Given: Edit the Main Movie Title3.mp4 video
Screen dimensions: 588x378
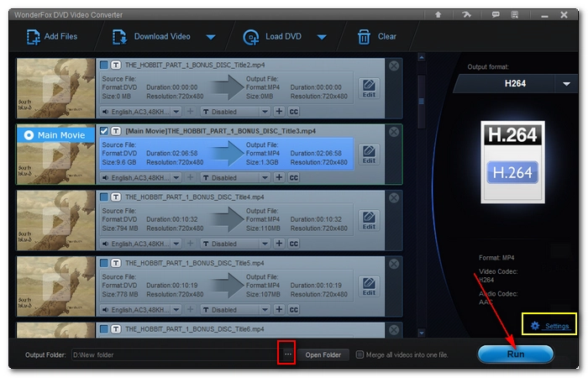Looking at the screenshot, I should (369, 155).
